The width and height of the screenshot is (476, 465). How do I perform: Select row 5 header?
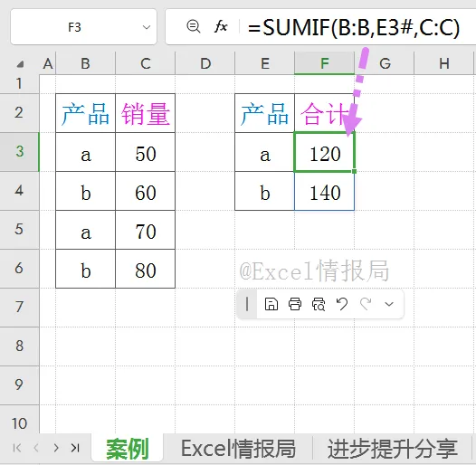click(x=19, y=230)
